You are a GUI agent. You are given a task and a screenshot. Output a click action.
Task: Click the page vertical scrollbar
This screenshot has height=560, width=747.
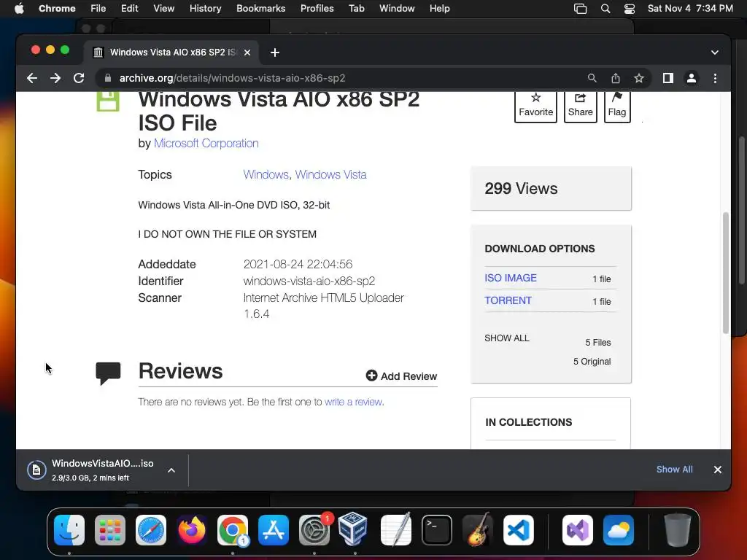[x=726, y=273]
